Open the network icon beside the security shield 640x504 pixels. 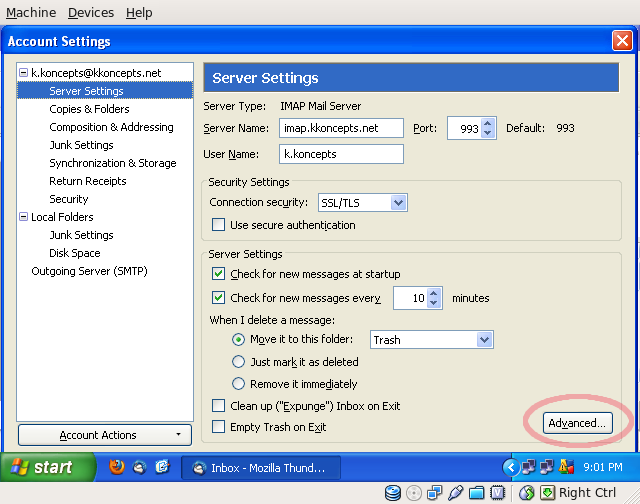pyautogui.click(x=547, y=467)
